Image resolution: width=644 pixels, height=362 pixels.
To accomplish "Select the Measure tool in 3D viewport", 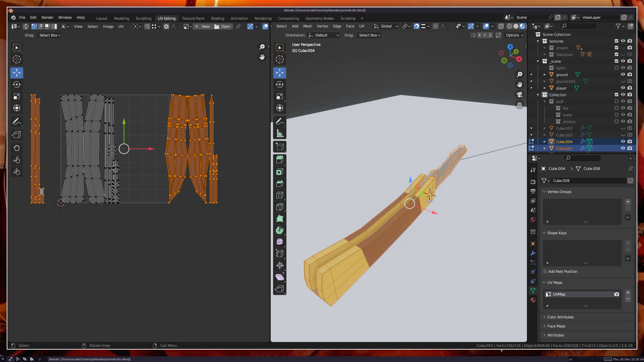I will (279, 133).
